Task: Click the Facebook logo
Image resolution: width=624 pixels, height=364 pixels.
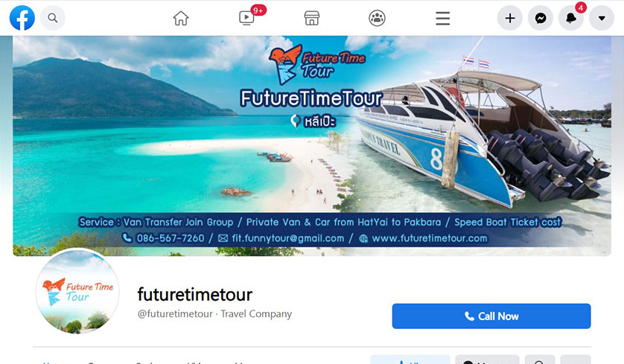Action: pos(22,18)
